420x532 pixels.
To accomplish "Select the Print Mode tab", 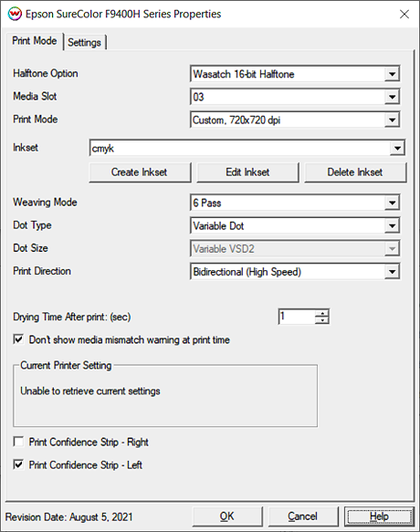I will 35,41.
